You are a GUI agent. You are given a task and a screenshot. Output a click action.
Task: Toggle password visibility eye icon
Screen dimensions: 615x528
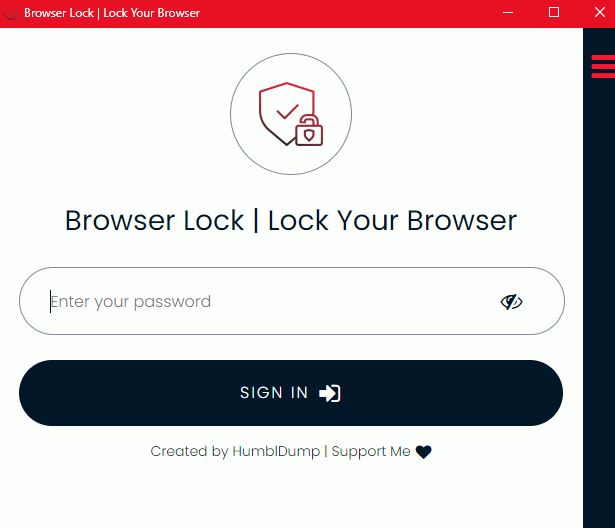(511, 302)
